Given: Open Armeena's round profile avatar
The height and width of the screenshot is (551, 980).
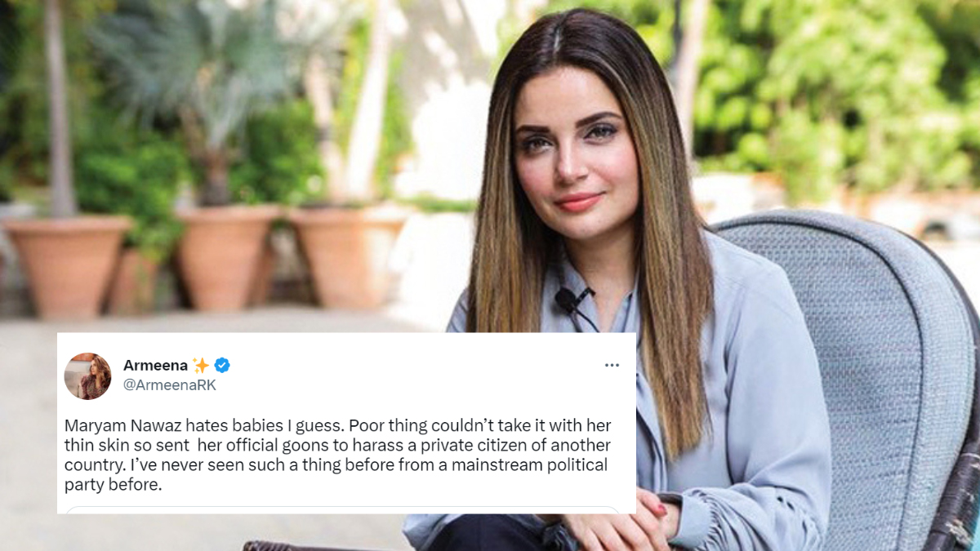Looking at the screenshot, I should pos(87,375).
